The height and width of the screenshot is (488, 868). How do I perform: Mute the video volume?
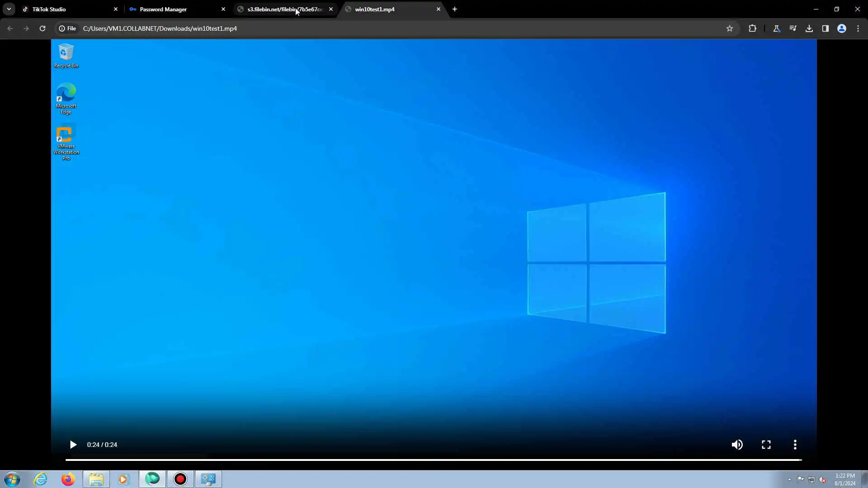737,445
